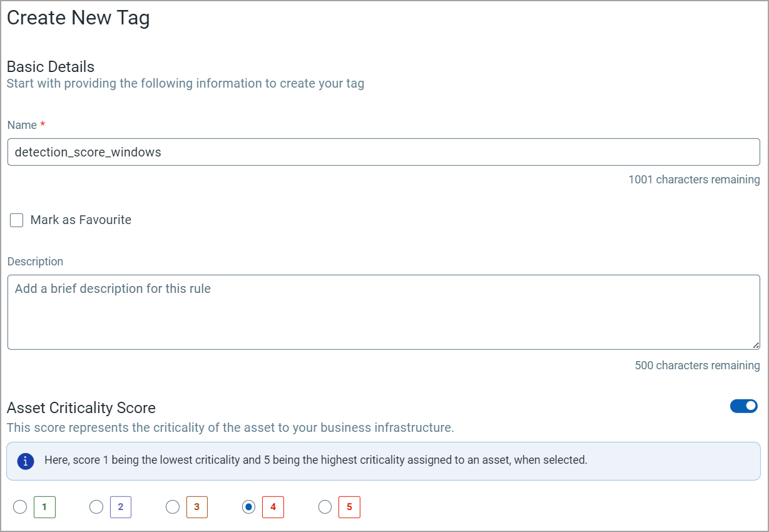Select criticality score 3 radio button
The width and height of the screenshot is (769, 532).
pyautogui.click(x=173, y=508)
